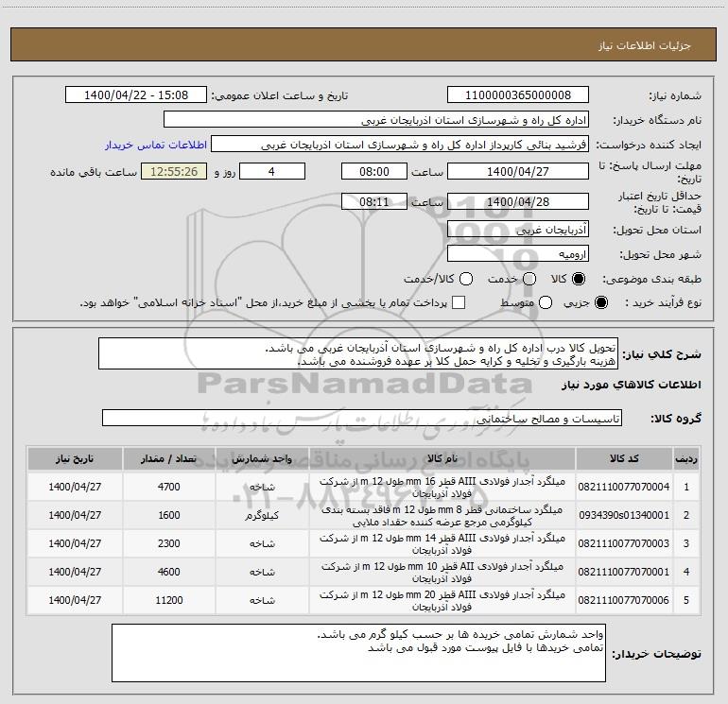Click the item name with قطر 20 mm rebar
The height and width of the screenshot is (704, 728).
click(442, 600)
